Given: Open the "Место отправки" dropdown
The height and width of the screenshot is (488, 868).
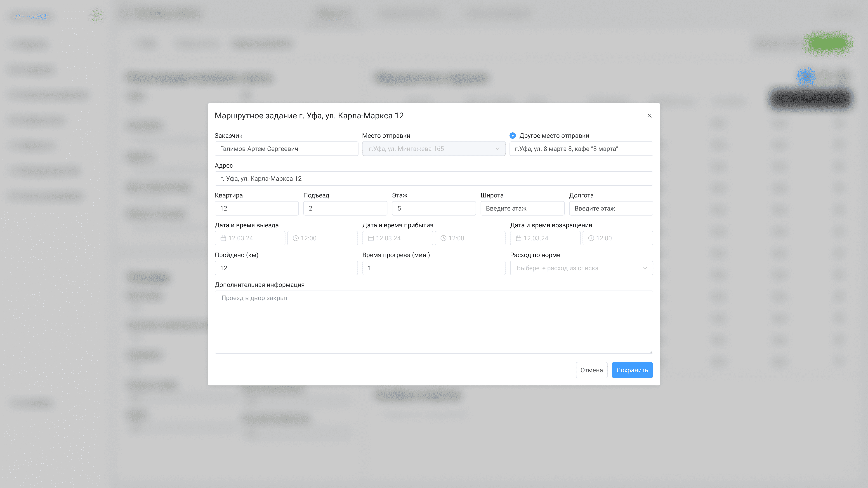Looking at the screenshot, I should 433,149.
